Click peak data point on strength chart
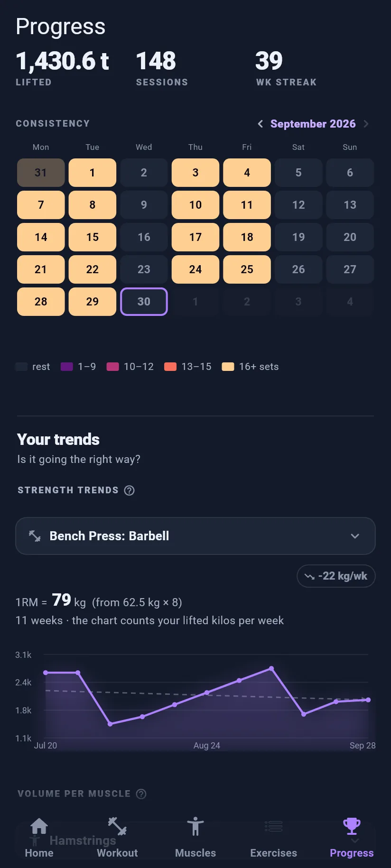Viewport: 391px width, 868px height. coord(271,668)
